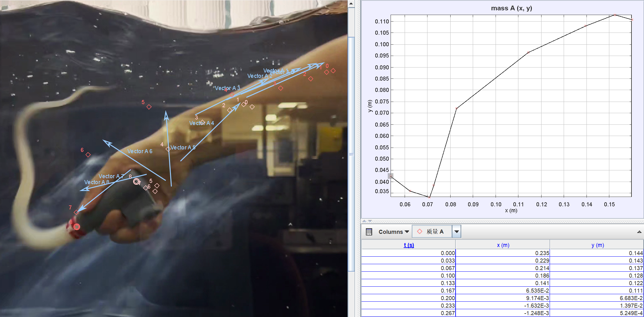Click the collapse-down arrow on plot/table divider
Viewport: 644px width, 317px height.
tap(370, 221)
